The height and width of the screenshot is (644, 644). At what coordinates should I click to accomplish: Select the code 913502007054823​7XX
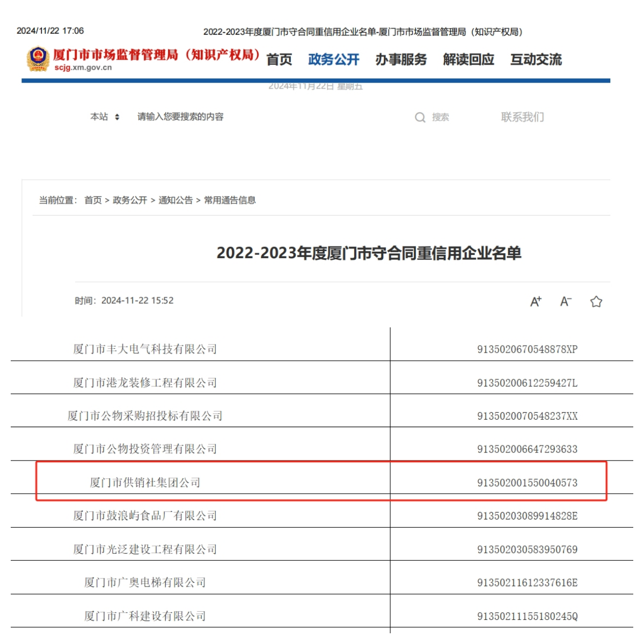coord(528,416)
